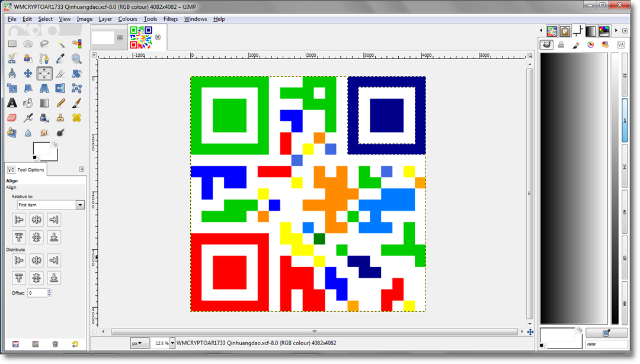
Task: Expand the Relative to dropdown showing First item
Action: point(50,205)
